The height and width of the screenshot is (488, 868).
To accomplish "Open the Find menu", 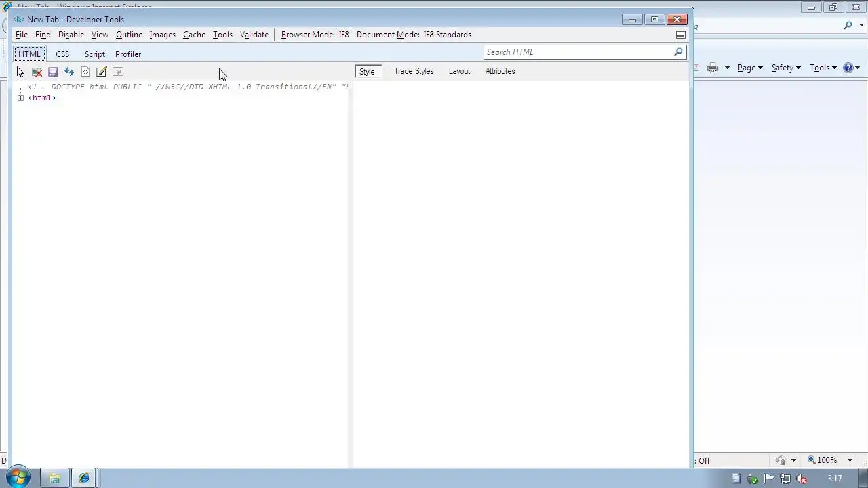I will 43,35.
